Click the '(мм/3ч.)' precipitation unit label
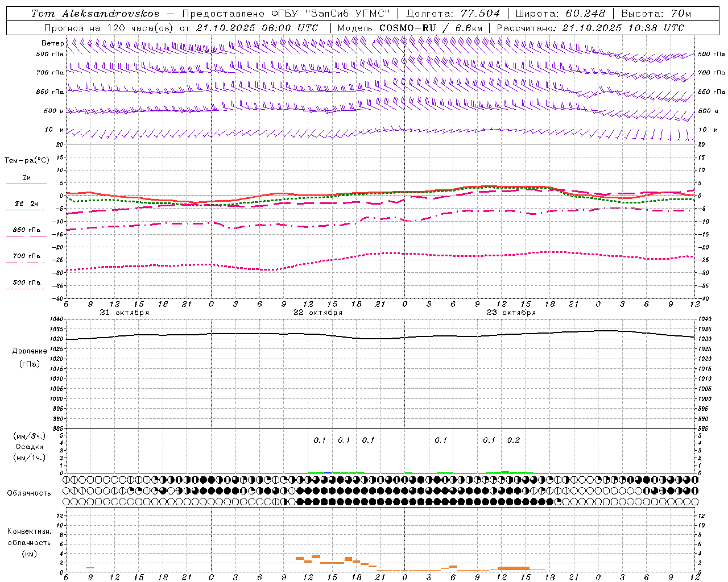 (30, 436)
